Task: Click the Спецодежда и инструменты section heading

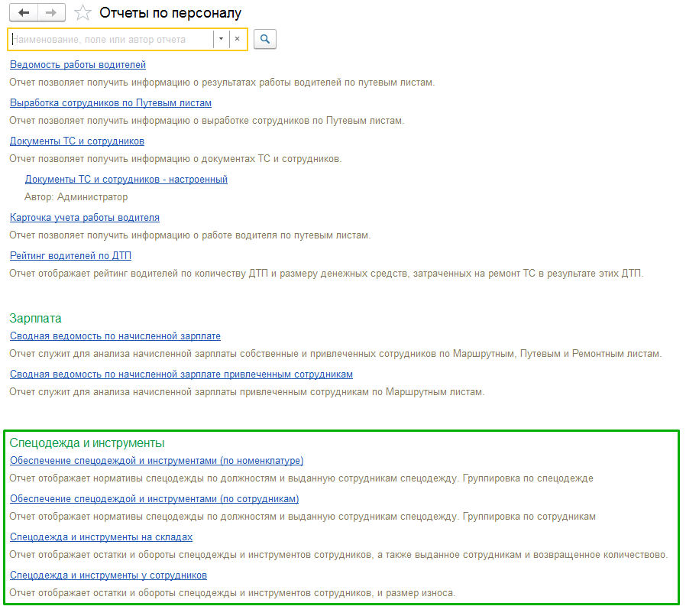Action: 87,443
